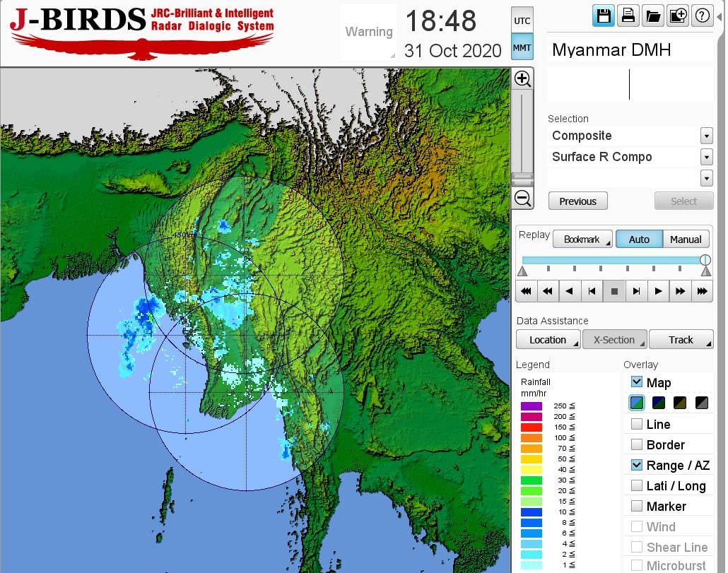This screenshot has height=573, width=728.
Task: Click the Previous button
Action: coord(577,201)
